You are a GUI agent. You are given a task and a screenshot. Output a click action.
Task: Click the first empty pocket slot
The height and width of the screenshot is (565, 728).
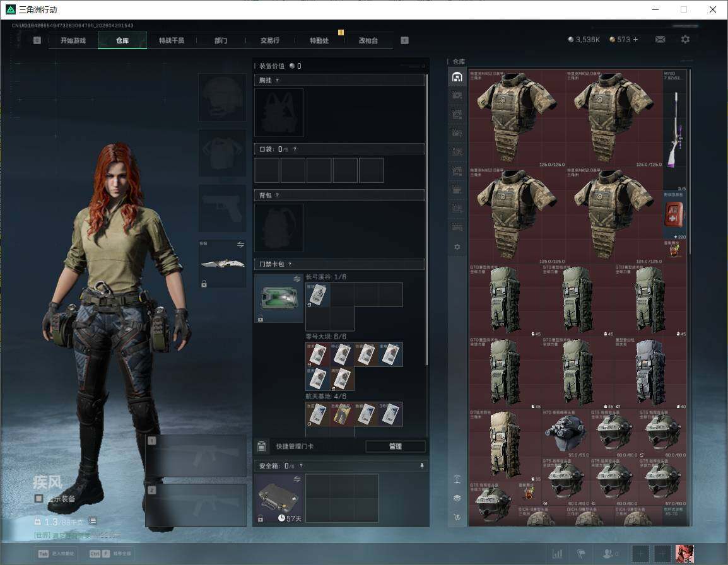[x=267, y=170]
